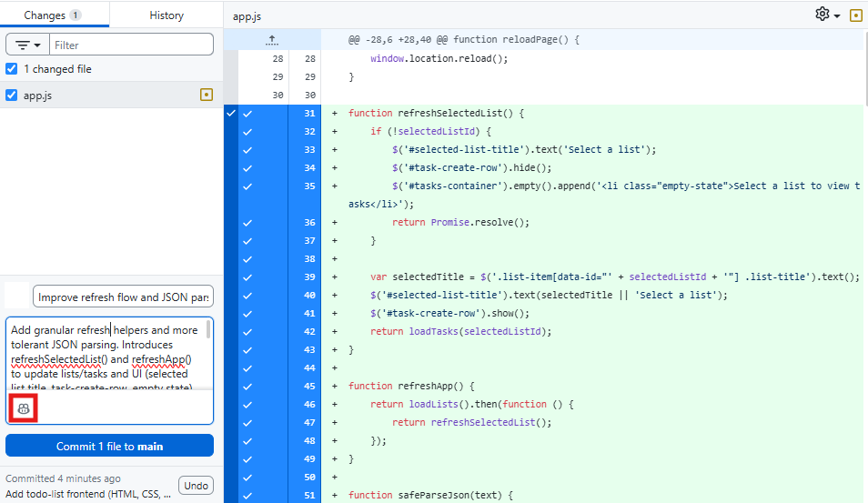Click the dropdown arrow next to gear
Screen dimensions: 868x503
pos(836,16)
